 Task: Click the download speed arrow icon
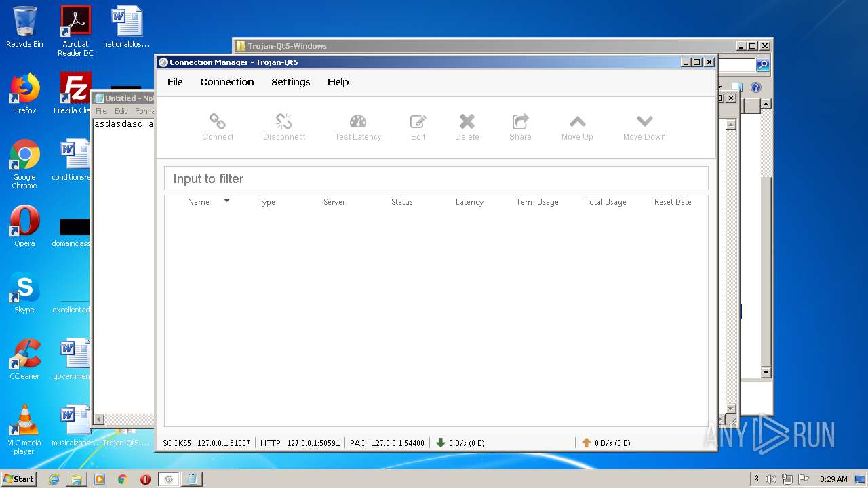pos(440,443)
